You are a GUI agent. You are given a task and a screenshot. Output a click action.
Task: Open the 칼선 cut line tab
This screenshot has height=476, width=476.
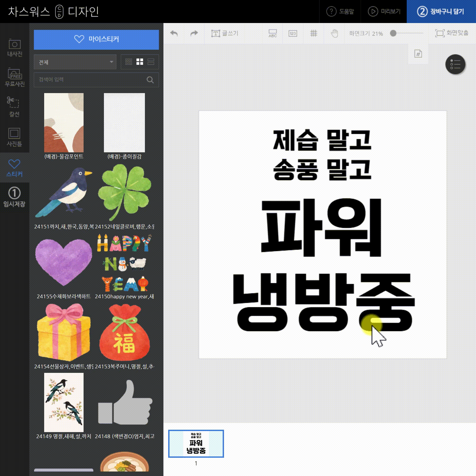(x=15, y=107)
